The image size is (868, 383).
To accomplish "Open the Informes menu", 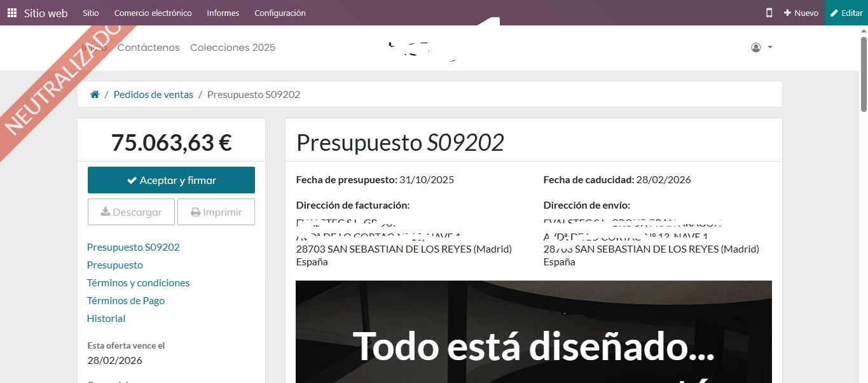I will click(x=223, y=13).
